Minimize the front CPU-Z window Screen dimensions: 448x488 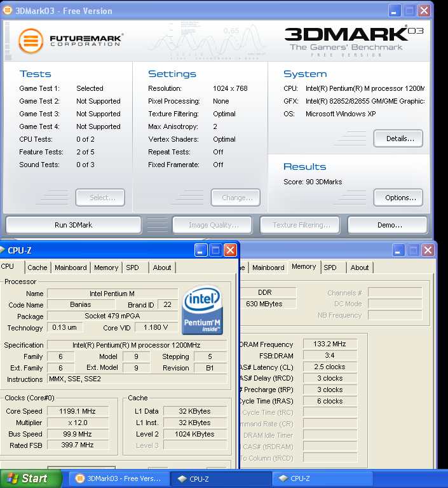coord(201,250)
